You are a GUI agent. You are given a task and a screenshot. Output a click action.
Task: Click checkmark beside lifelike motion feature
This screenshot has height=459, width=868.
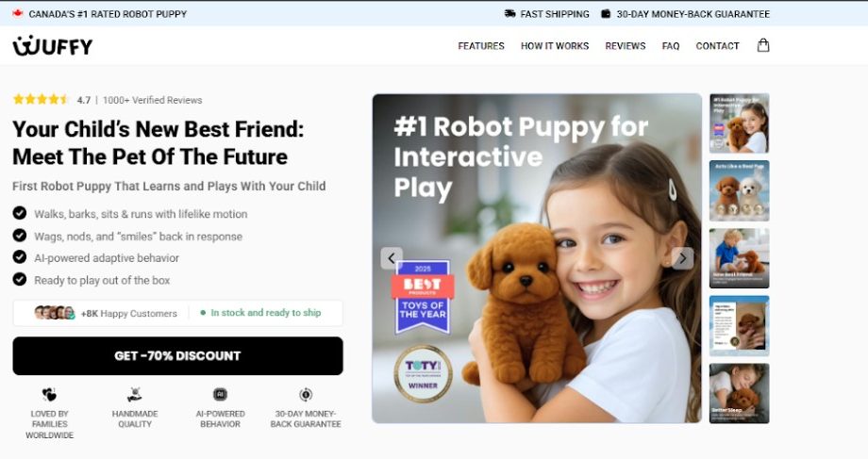pyautogui.click(x=20, y=213)
